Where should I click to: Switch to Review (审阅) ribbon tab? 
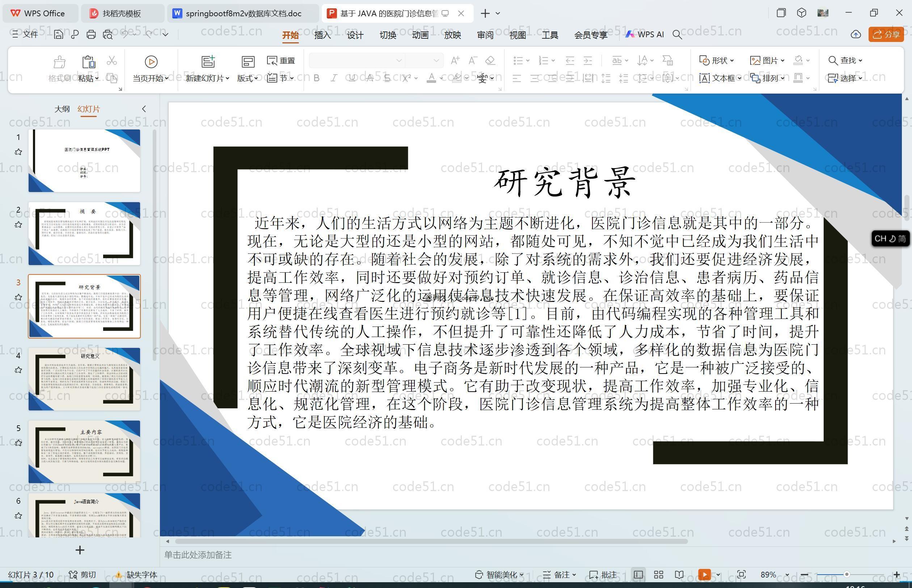485,35
